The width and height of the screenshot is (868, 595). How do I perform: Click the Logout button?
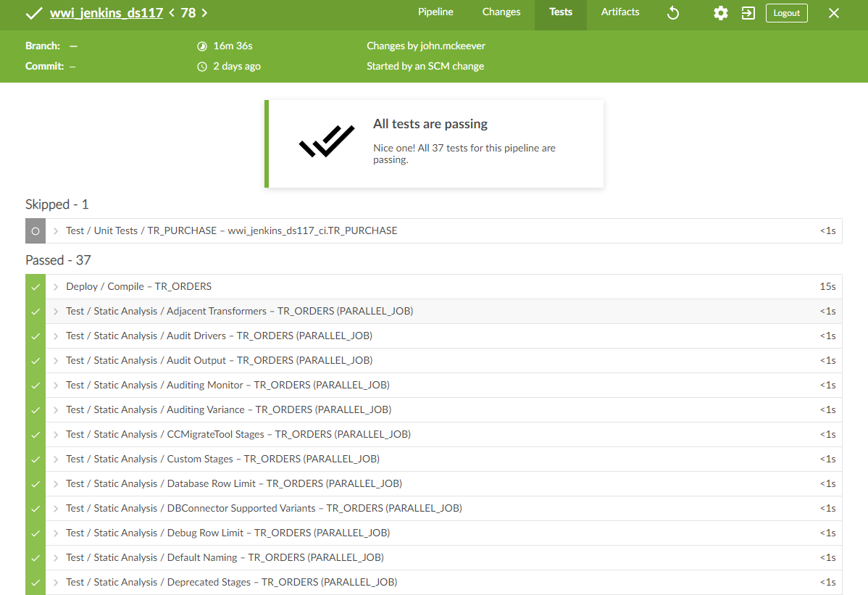786,13
